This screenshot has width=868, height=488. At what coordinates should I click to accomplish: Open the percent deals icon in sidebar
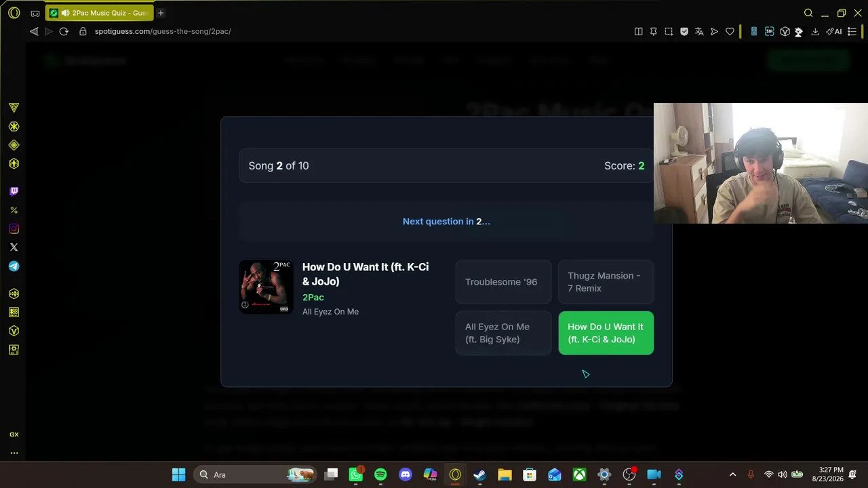pyautogui.click(x=14, y=210)
